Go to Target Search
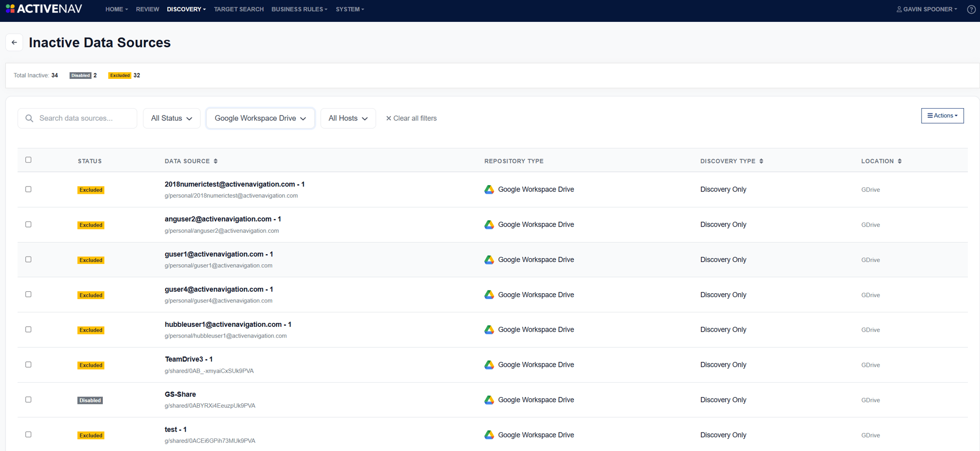The width and height of the screenshot is (980, 451). click(x=238, y=9)
